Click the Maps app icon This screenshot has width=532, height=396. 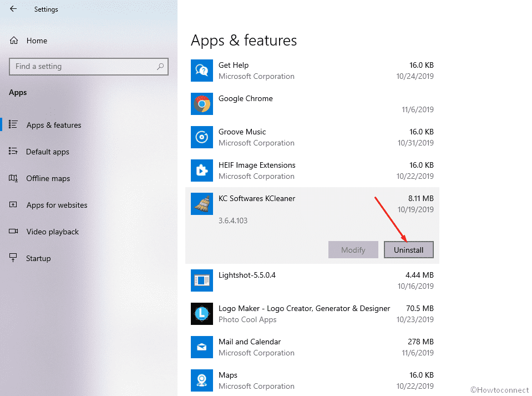202,380
